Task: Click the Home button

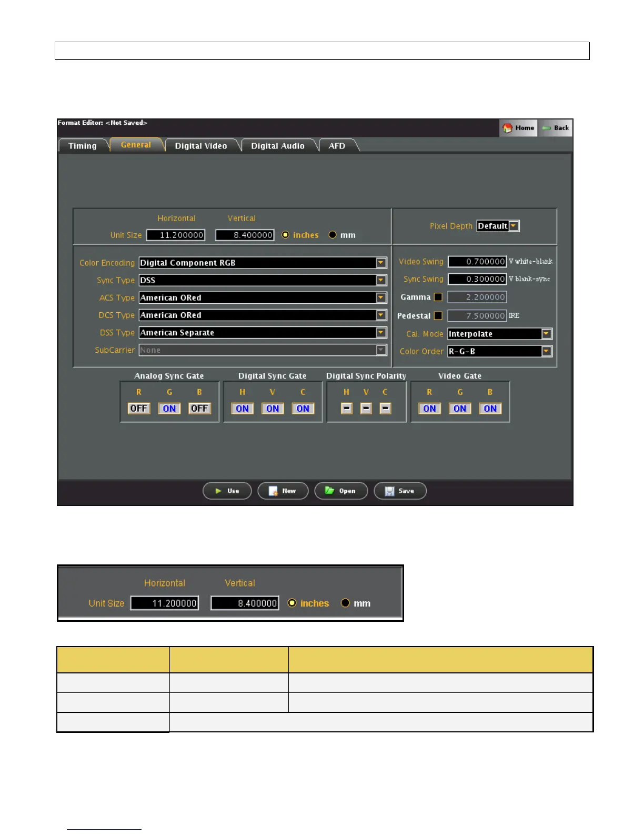Action: point(518,128)
